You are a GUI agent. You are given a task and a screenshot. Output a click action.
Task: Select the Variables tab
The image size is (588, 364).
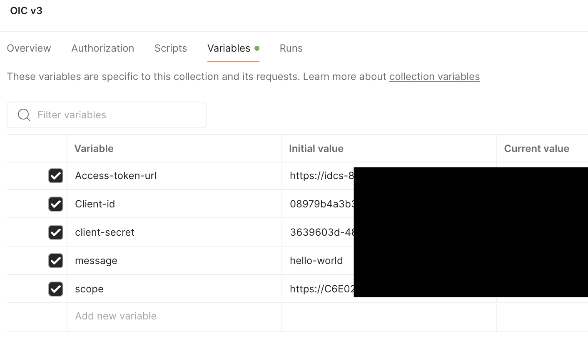tap(229, 48)
